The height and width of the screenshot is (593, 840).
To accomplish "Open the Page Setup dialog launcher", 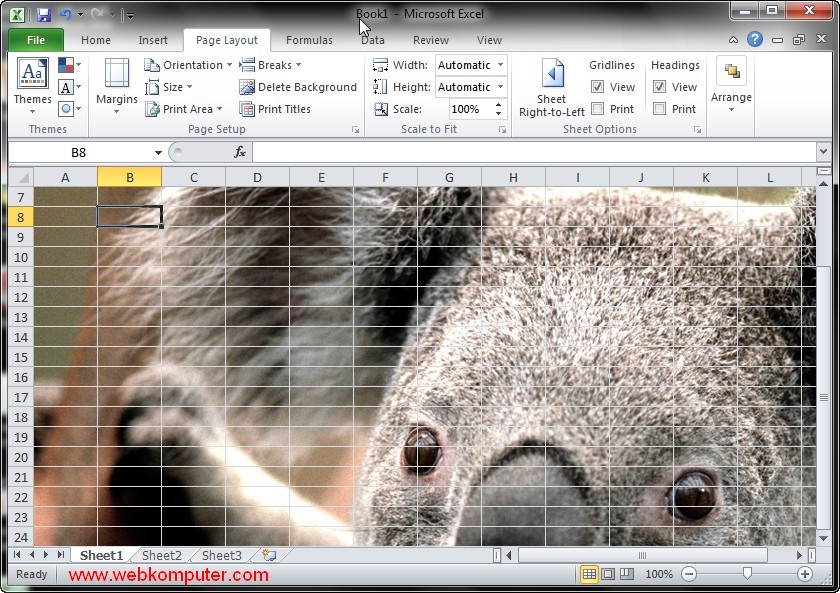I will [x=355, y=129].
